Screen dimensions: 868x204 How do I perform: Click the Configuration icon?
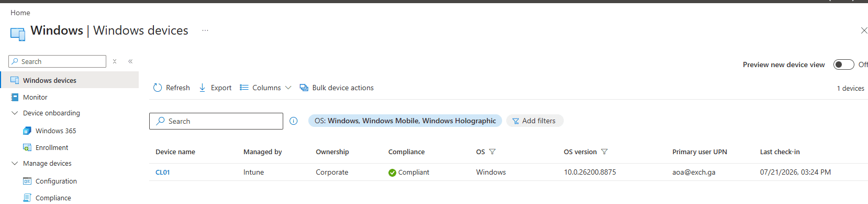click(x=27, y=181)
